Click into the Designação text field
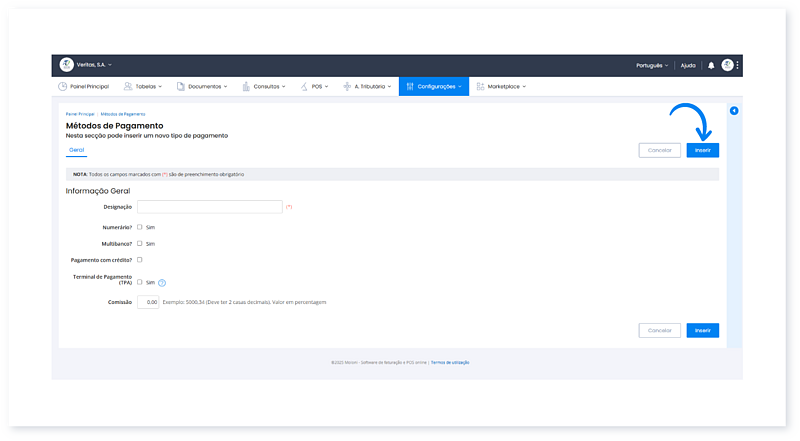Image resolution: width=800 pixels, height=441 pixels. 210,207
